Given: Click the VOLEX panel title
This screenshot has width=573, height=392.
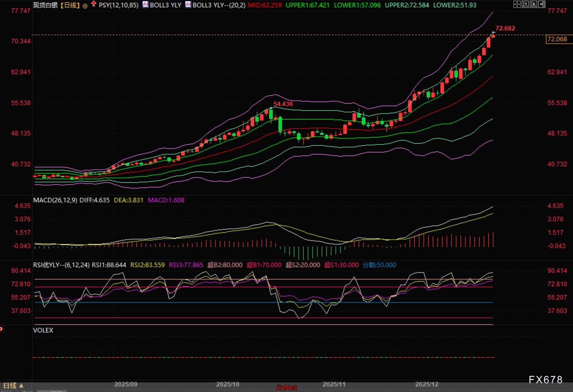Looking at the screenshot, I should tap(43, 330).
